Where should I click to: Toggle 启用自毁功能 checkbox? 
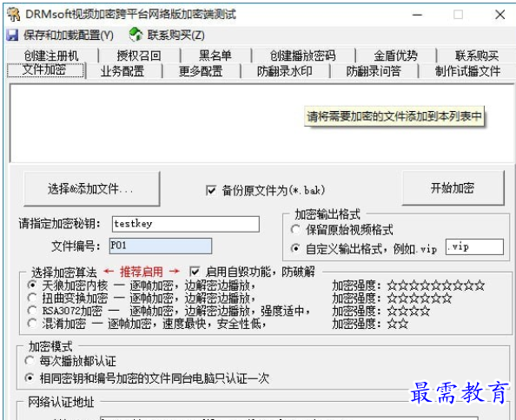(195, 272)
